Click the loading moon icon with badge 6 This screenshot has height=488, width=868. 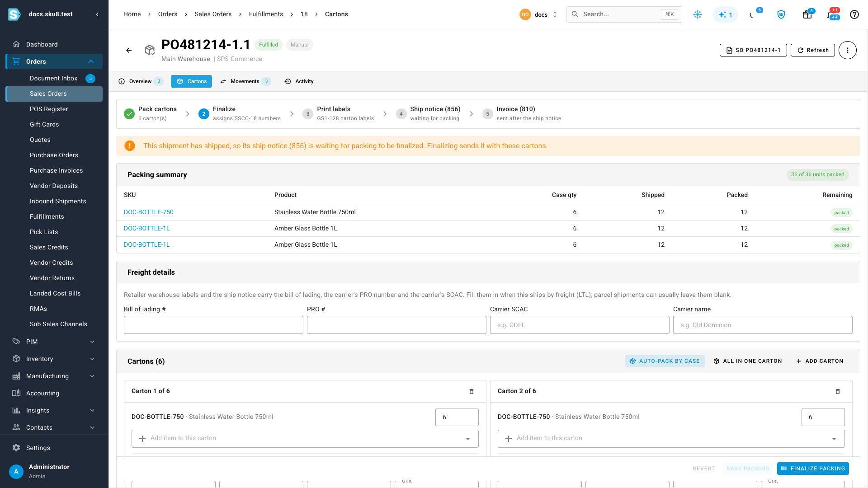752,14
